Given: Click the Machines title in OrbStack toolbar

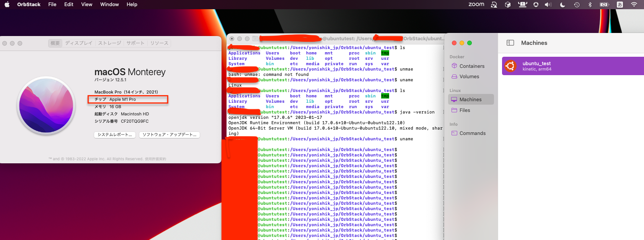Looking at the screenshot, I should 534,43.
